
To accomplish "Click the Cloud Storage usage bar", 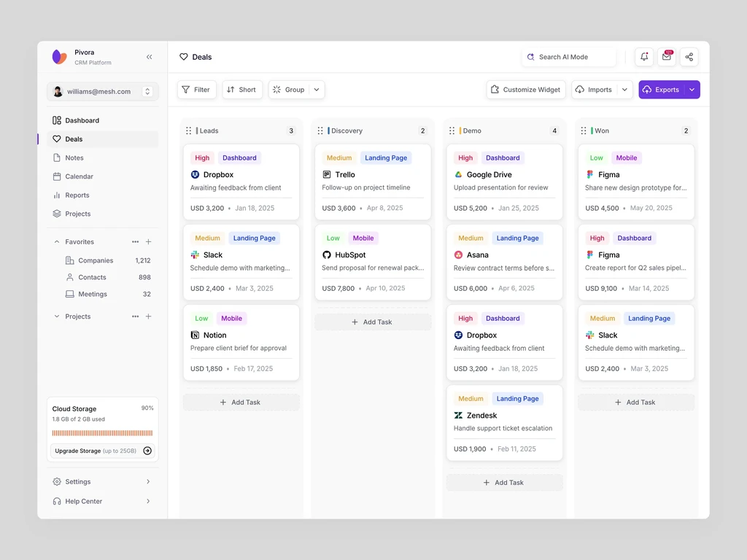I will point(102,433).
